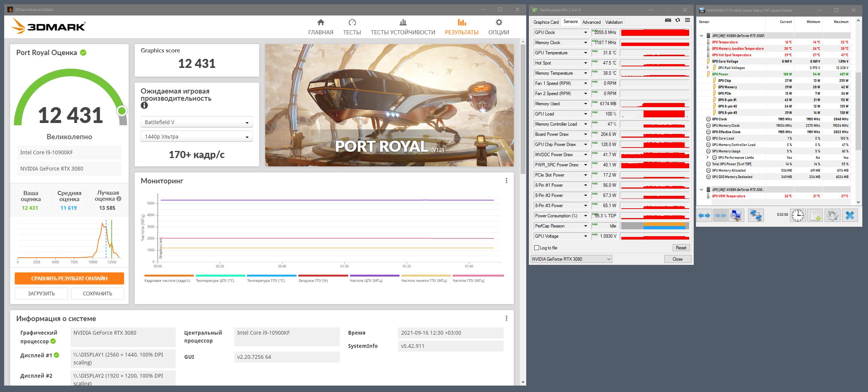This screenshot has height=392, width=868.
Task: Go to the ГЛАВНАЯ home tab
Action: (x=321, y=27)
